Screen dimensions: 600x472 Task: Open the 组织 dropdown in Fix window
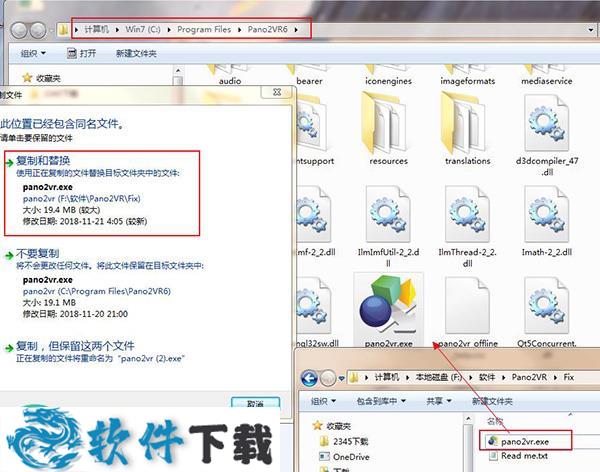click(323, 401)
